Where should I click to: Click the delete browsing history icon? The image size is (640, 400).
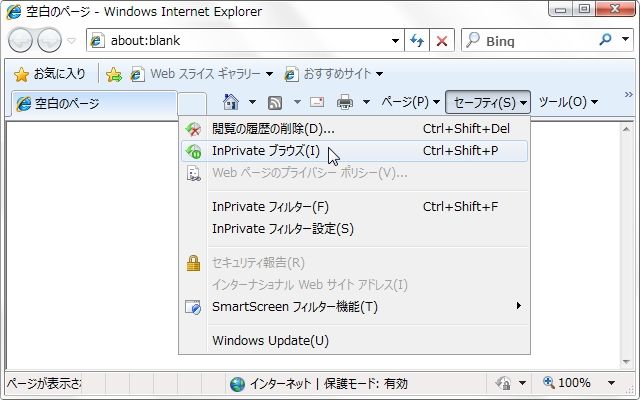click(193, 129)
